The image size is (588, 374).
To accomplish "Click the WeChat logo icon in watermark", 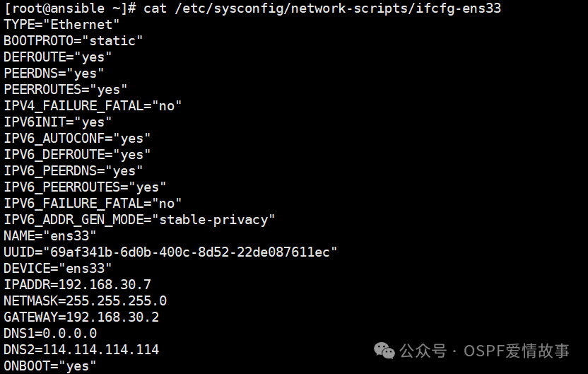I will (x=384, y=351).
